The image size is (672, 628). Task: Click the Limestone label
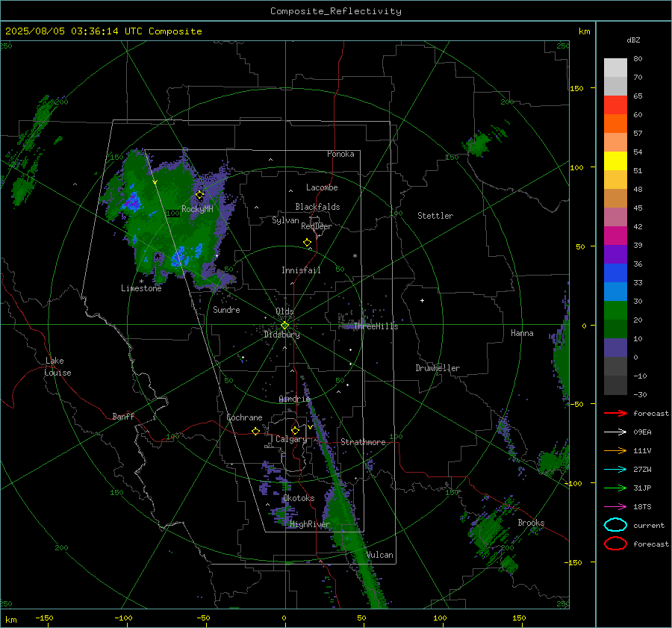click(141, 288)
